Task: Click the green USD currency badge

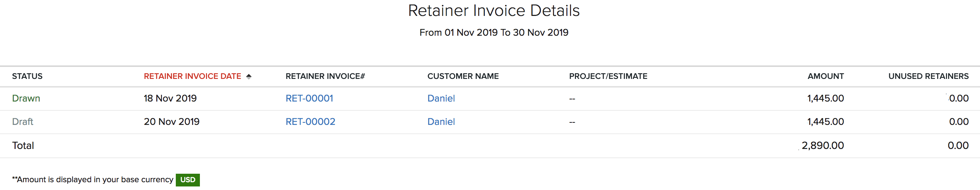Action: [187, 180]
